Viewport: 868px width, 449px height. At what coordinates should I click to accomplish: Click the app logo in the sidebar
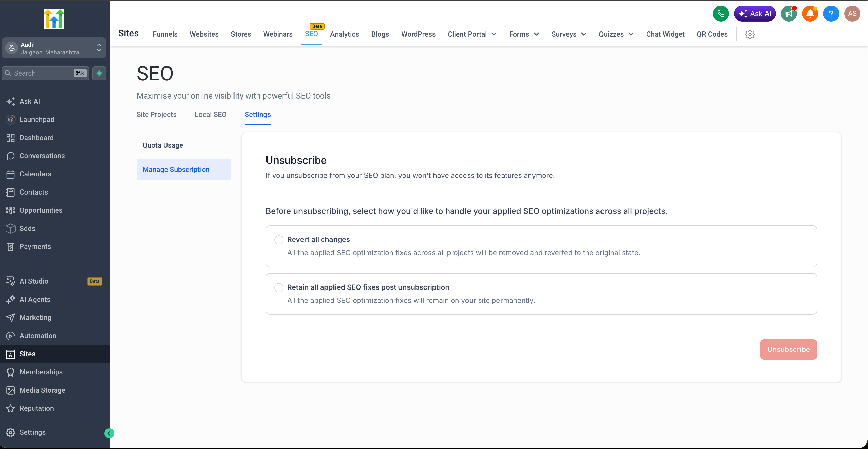54,19
